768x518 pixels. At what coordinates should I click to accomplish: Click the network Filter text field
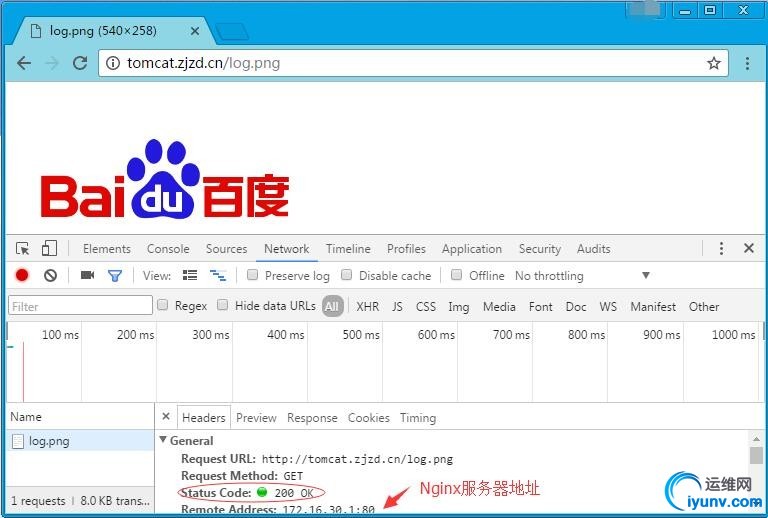point(80,306)
